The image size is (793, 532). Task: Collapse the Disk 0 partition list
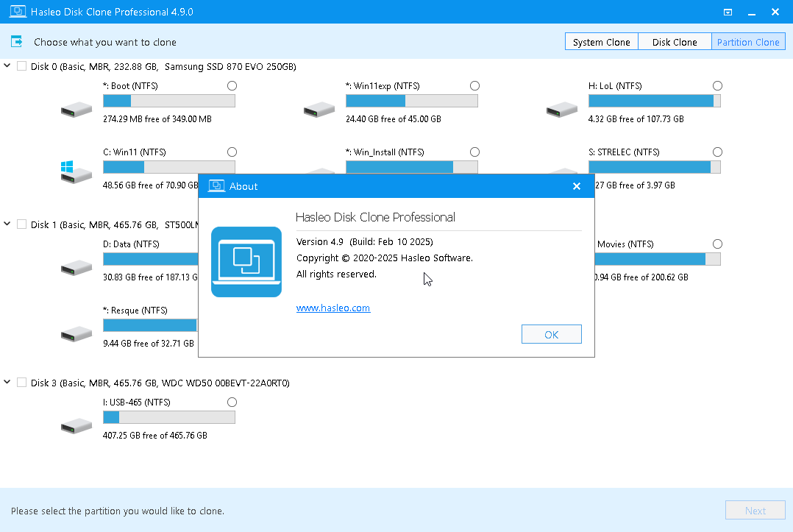click(7, 65)
